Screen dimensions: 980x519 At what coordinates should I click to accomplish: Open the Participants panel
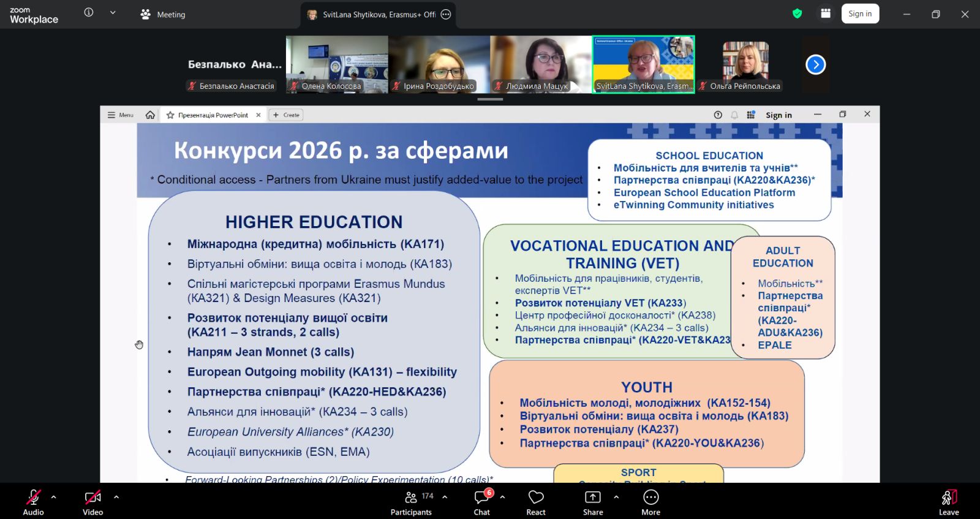click(x=411, y=502)
